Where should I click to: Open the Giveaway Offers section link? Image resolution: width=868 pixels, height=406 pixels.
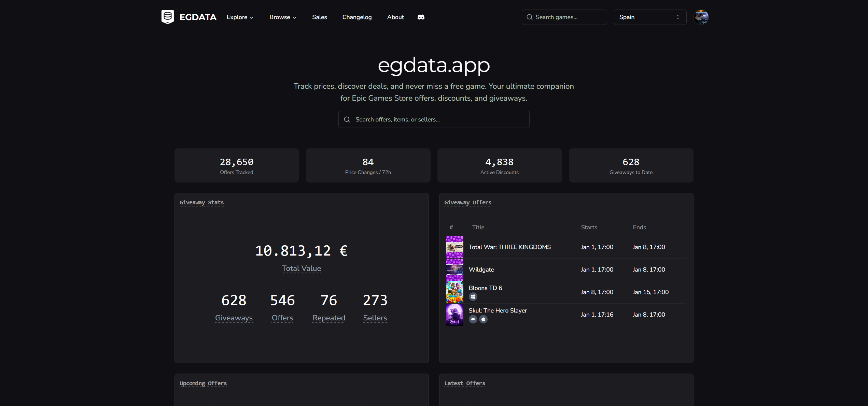tap(467, 202)
